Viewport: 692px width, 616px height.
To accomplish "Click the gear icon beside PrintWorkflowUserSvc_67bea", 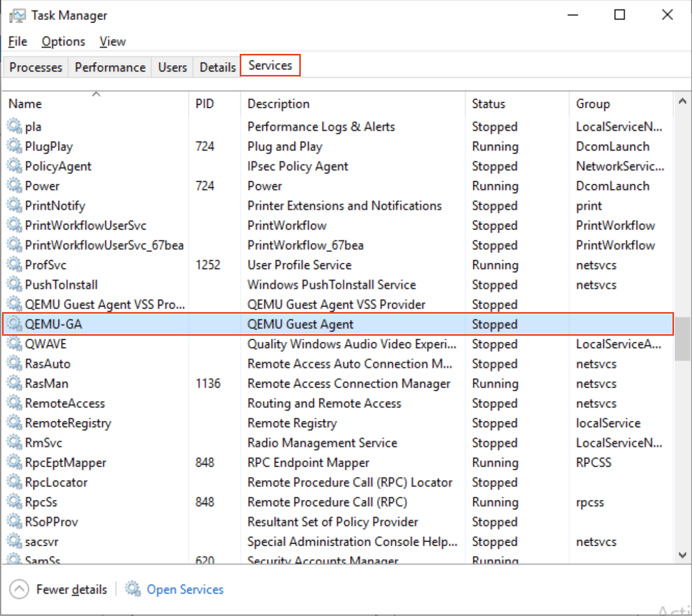I will pyautogui.click(x=14, y=244).
